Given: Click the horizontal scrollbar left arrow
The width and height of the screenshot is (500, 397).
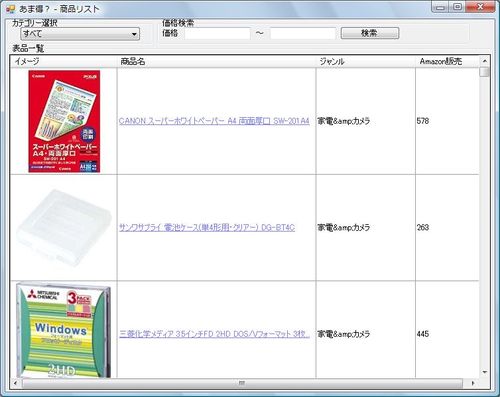Looking at the screenshot, I should coord(16,383).
